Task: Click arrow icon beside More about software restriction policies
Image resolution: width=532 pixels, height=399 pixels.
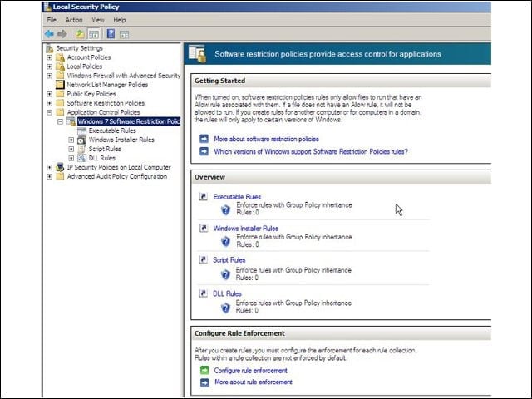Action: click(204, 139)
